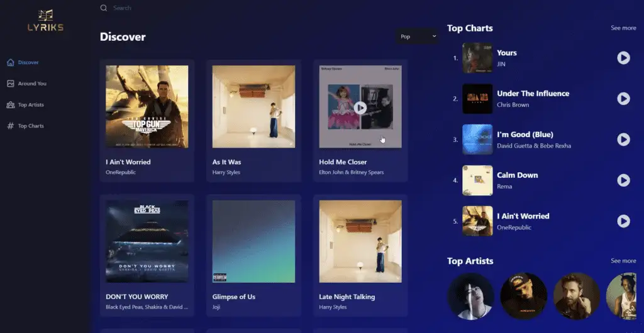Open DON'T YOU WORRY song title
644x333 pixels.
click(137, 297)
